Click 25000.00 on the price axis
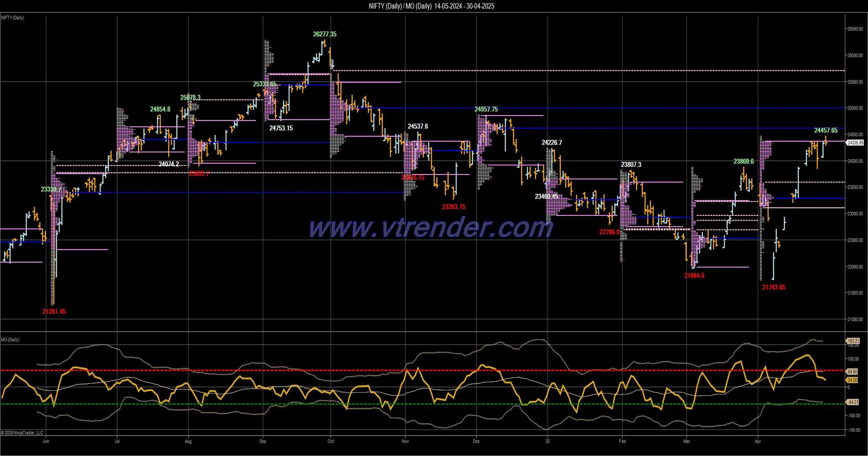Viewport: 868px width, 456px height. (x=855, y=108)
